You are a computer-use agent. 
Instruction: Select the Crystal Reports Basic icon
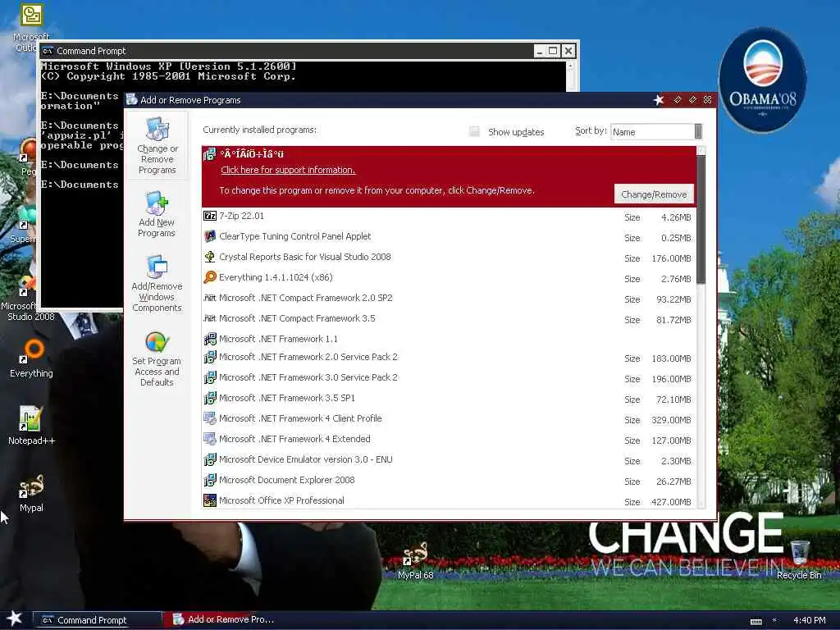(x=210, y=257)
